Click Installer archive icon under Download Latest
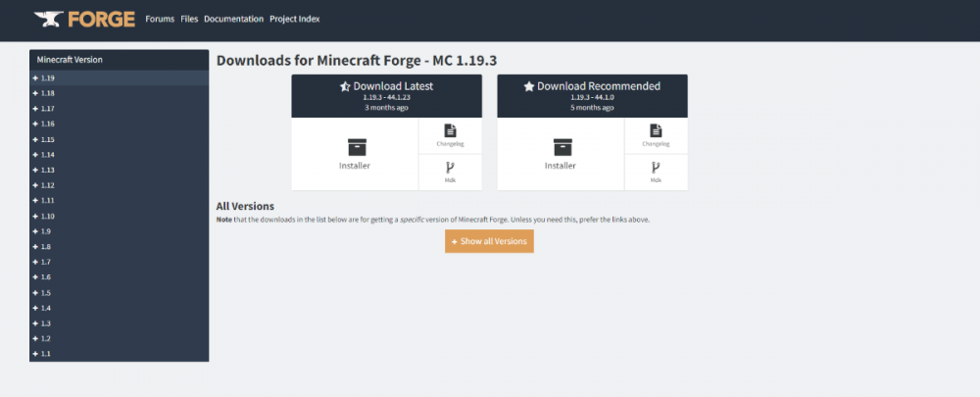This screenshot has height=397, width=980. [x=355, y=147]
